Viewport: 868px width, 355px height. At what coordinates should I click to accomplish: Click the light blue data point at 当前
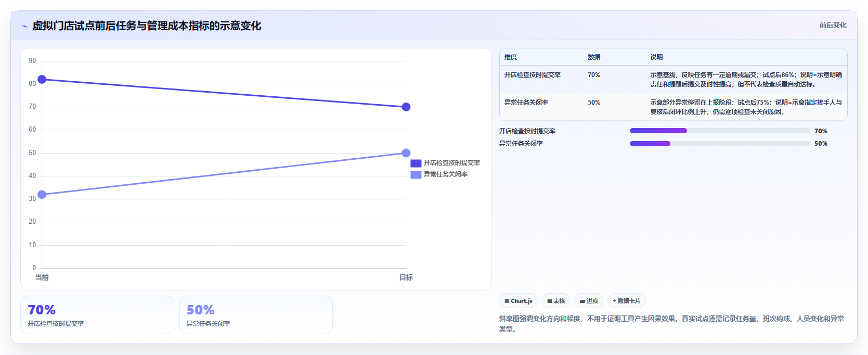coord(42,195)
